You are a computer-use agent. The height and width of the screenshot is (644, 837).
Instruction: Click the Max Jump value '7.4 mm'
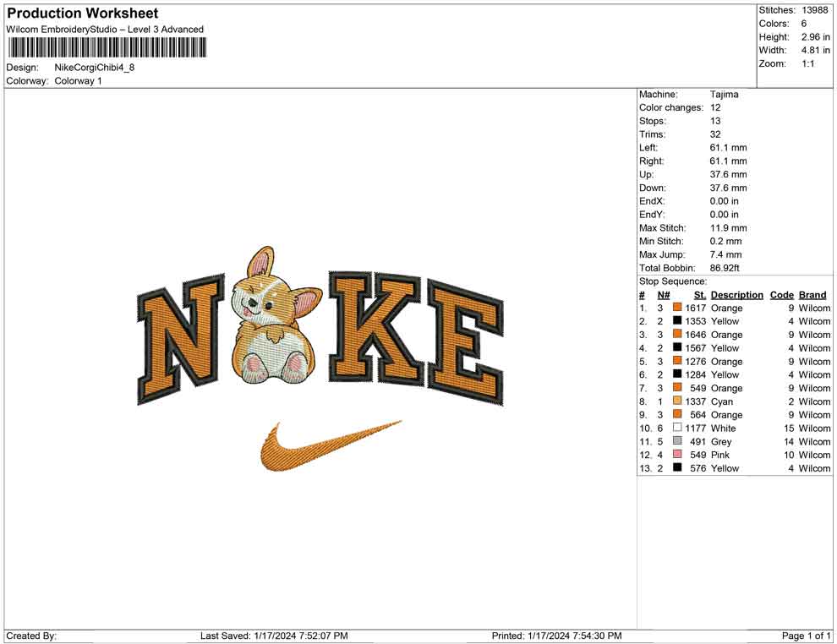point(726,254)
